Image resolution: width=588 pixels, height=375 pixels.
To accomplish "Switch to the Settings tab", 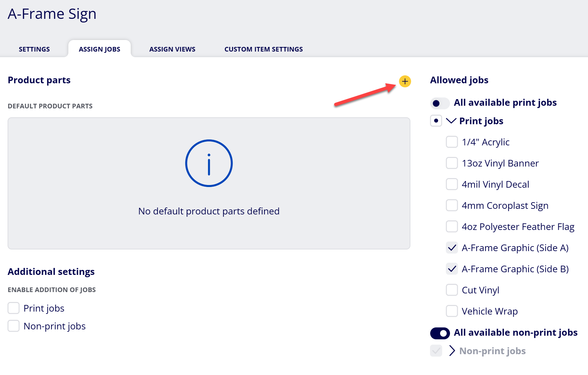I will click(x=34, y=49).
